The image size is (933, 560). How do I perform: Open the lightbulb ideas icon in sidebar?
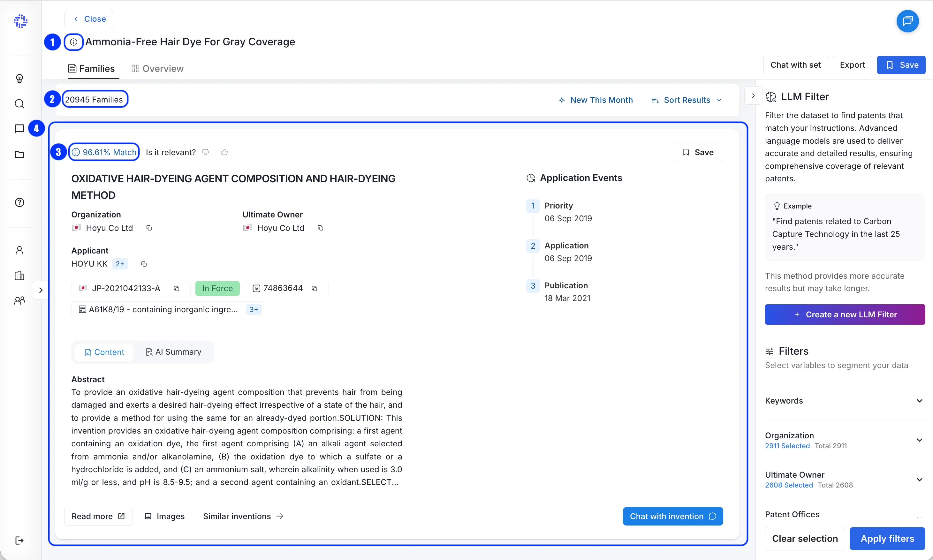[x=19, y=79]
